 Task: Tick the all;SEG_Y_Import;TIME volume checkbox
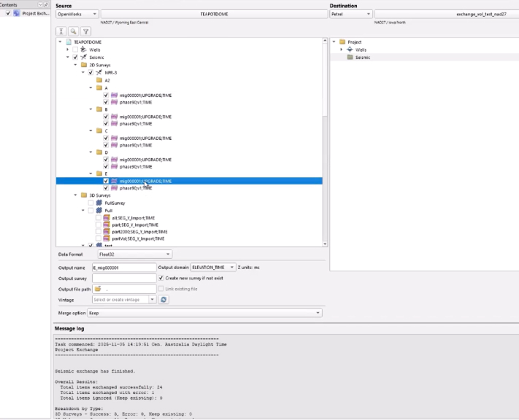tap(99, 217)
